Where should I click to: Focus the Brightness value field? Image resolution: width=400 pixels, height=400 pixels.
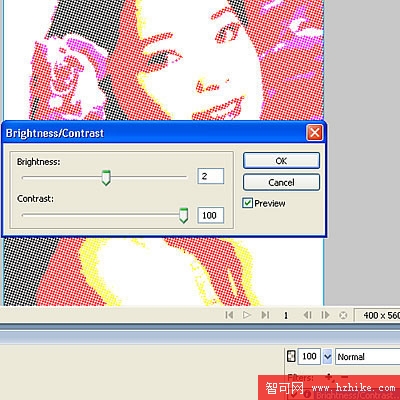pos(211,176)
